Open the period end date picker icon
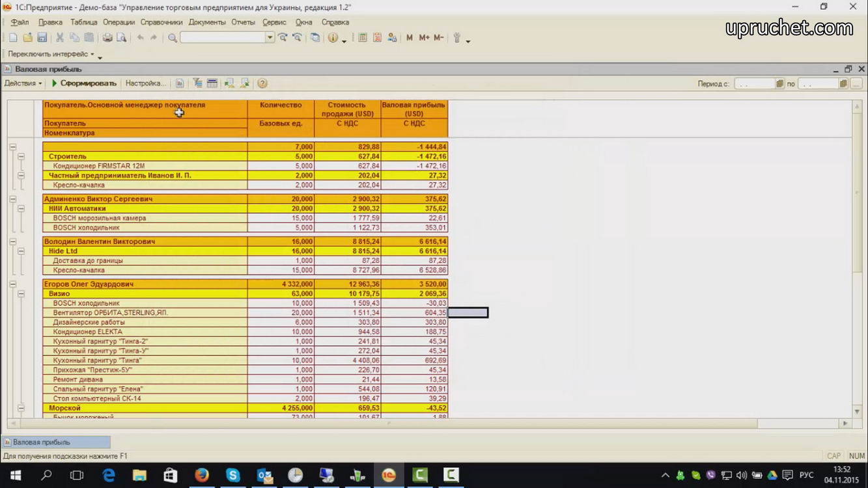This screenshot has height=488, width=868. [x=843, y=84]
